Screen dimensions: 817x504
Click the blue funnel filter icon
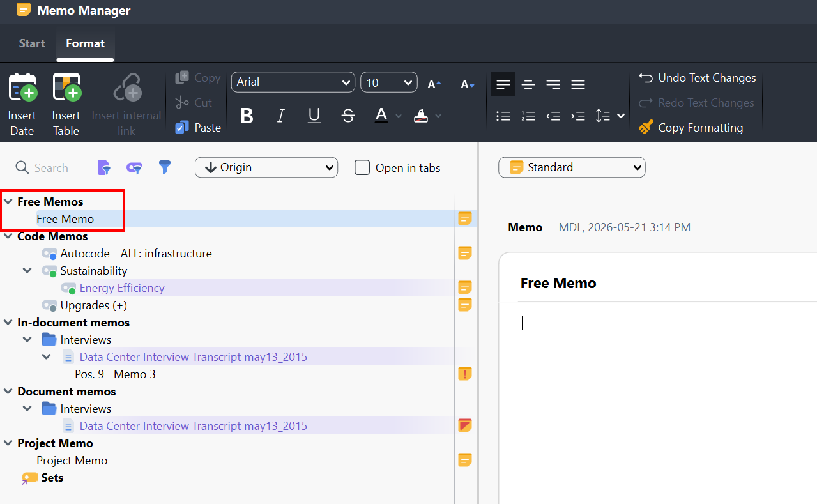pos(165,168)
